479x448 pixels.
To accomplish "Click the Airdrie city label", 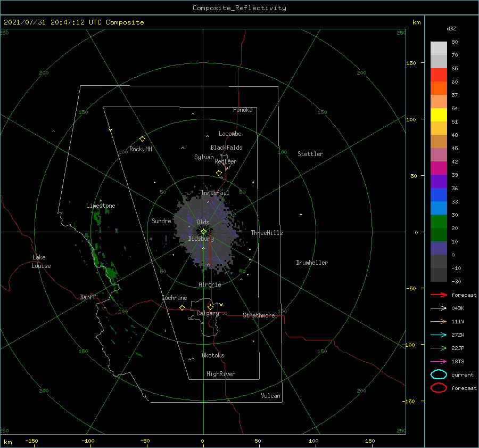I will point(210,284).
